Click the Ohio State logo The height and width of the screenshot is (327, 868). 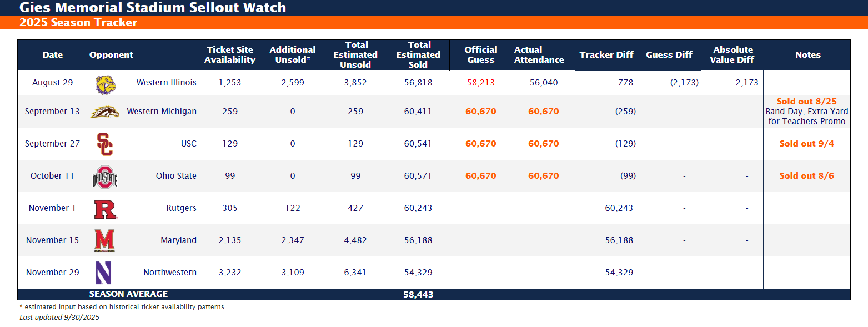(104, 177)
